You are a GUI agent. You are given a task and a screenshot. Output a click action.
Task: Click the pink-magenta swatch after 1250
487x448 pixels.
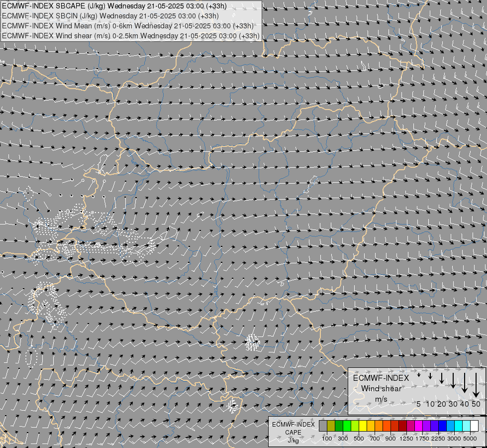coord(410,426)
